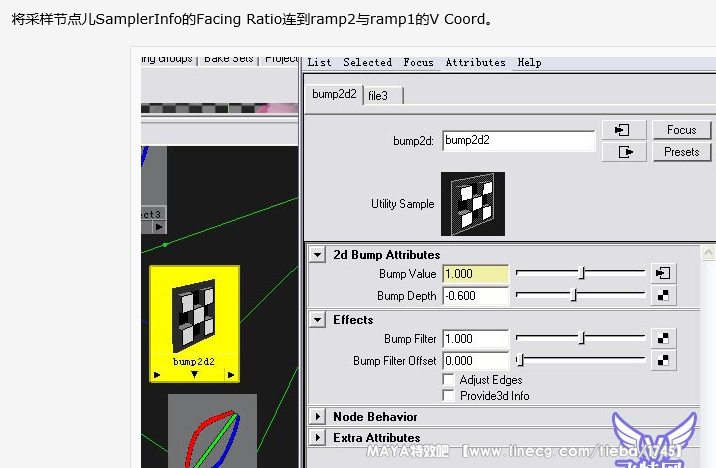Click the go-to-output-connection icon below the input icon
This screenshot has width=716, height=468.
[x=626, y=152]
